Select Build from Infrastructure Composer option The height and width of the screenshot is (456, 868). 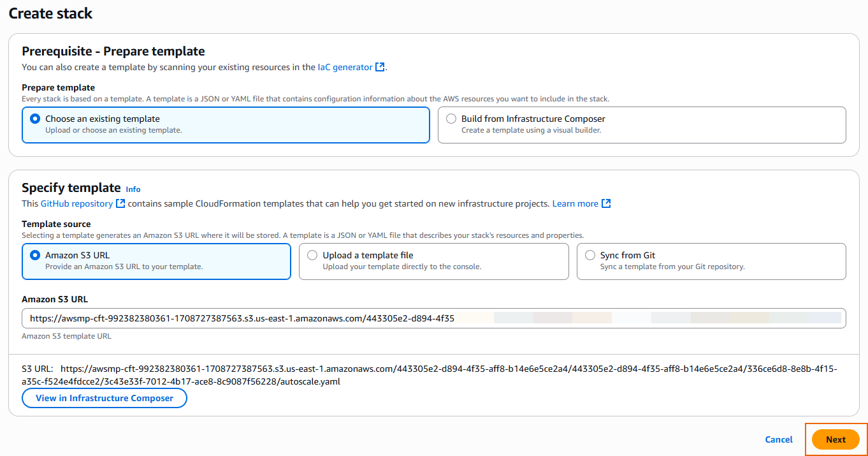pyautogui.click(x=451, y=119)
